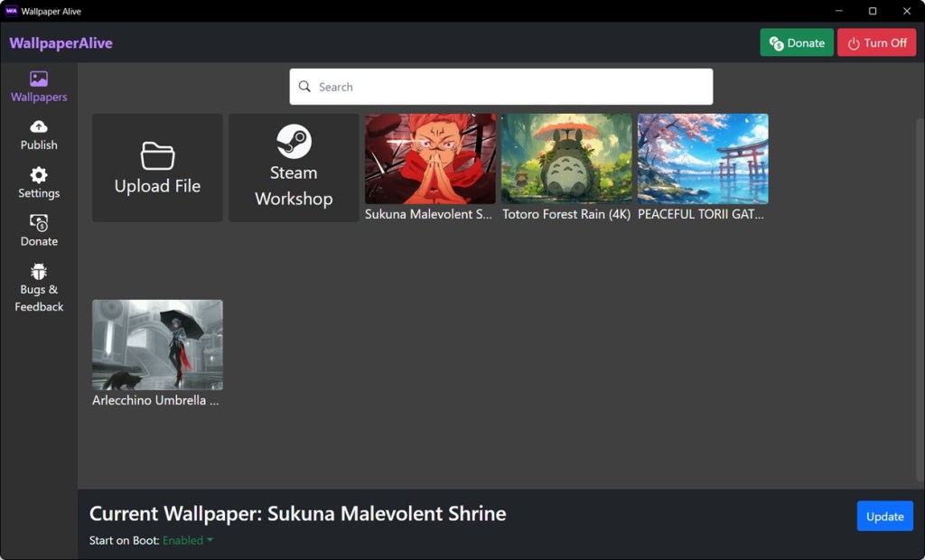Click the red Turn Off button

point(876,42)
